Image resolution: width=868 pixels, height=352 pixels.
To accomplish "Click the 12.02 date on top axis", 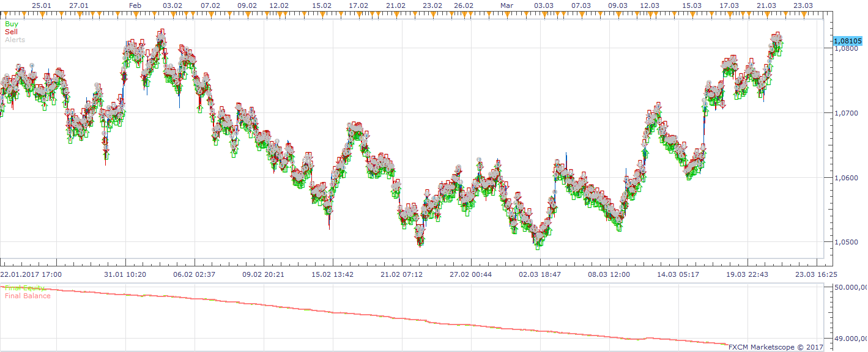I will pyautogui.click(x=279, y=5).
